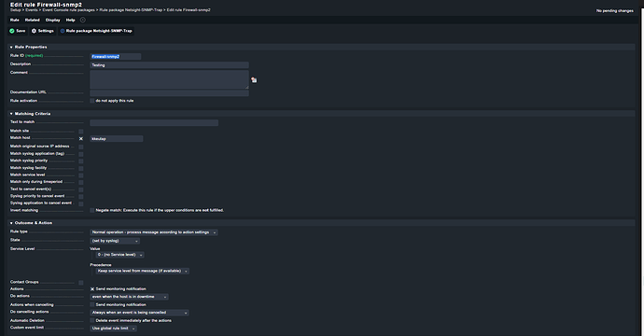Enable the Match site checkbox
Image resolution: width=644 pixels, height=336 pixels.
pyautogui.click(x=81, y=132)
